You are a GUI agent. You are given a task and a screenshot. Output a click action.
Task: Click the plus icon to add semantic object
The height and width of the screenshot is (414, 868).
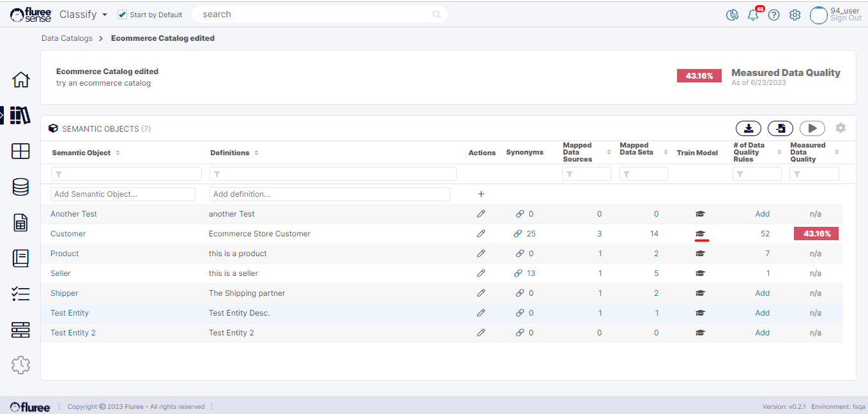481,194
